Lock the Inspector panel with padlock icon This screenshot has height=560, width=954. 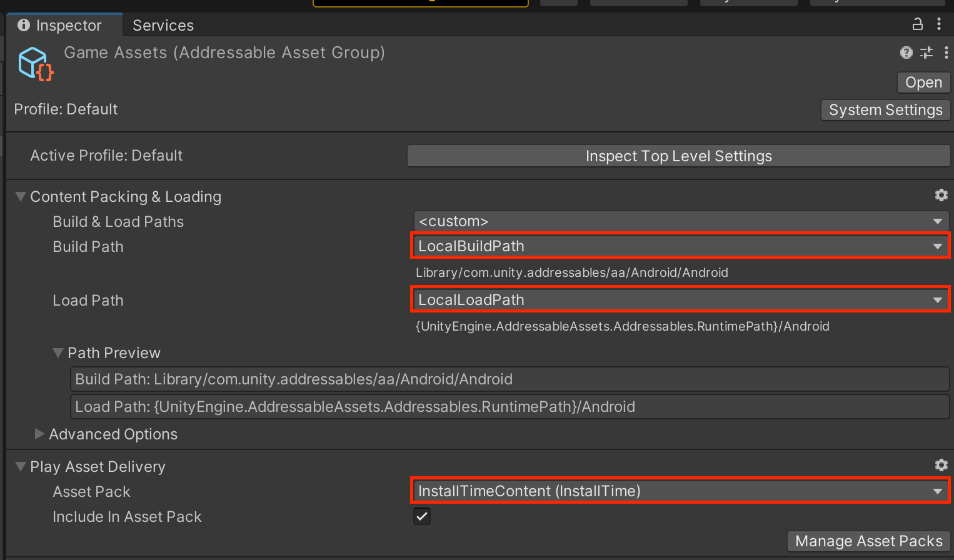click(917, 24)
